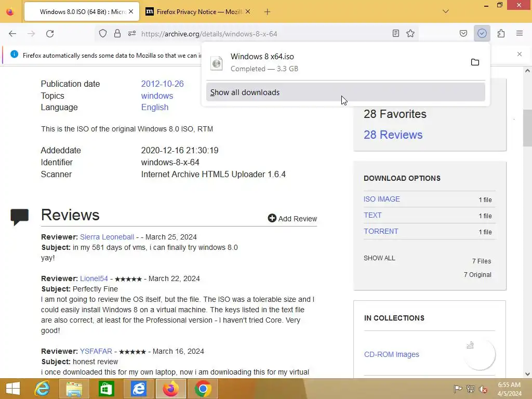Open the 2012-10-26 publication date link
The image size is (532, 399).
click(x=162, y=84)
